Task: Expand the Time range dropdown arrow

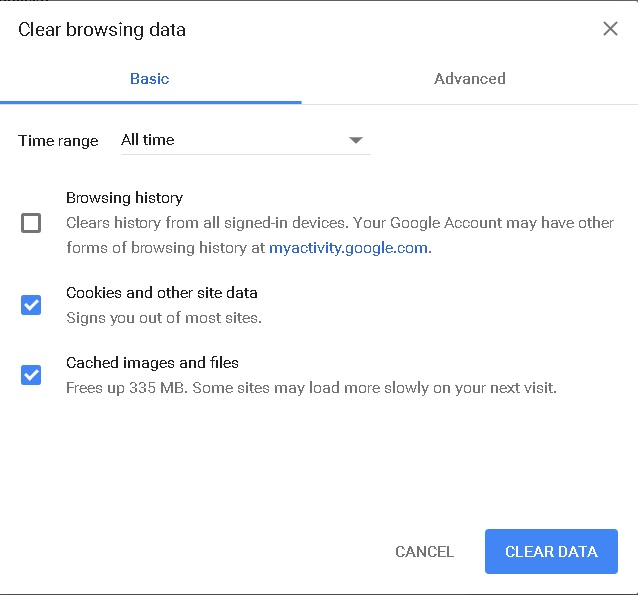Action: (x=355, y=140)
